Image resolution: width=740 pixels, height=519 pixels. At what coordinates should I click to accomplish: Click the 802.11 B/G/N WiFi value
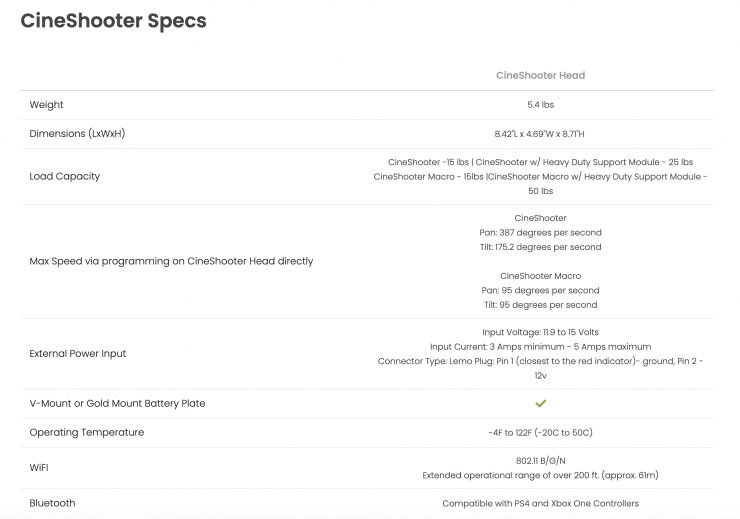pyautogui.click(x=540, y=461)
